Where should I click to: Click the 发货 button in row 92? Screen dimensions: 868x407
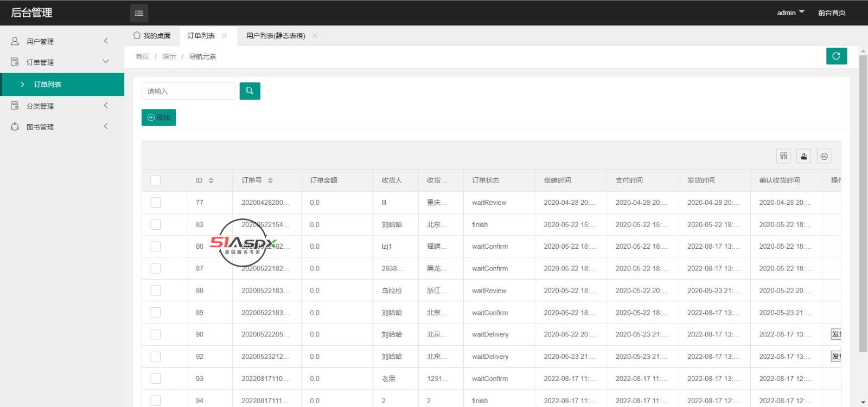(836, 357)
